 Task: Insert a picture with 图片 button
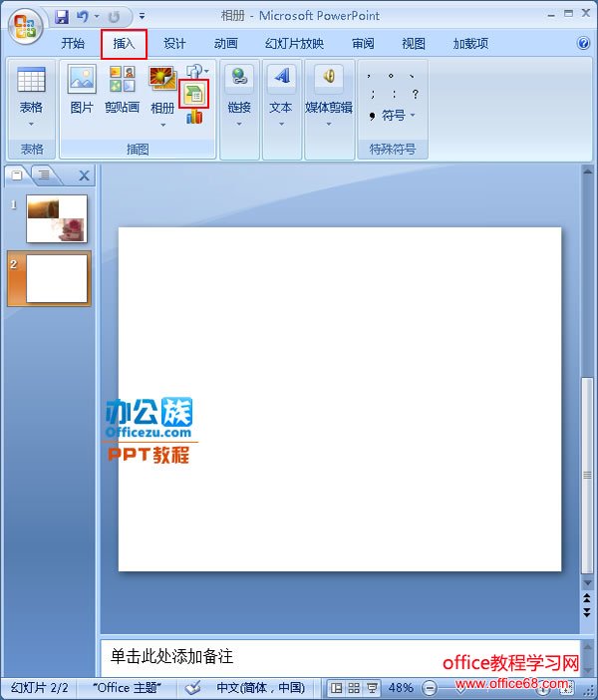(82, 89)
